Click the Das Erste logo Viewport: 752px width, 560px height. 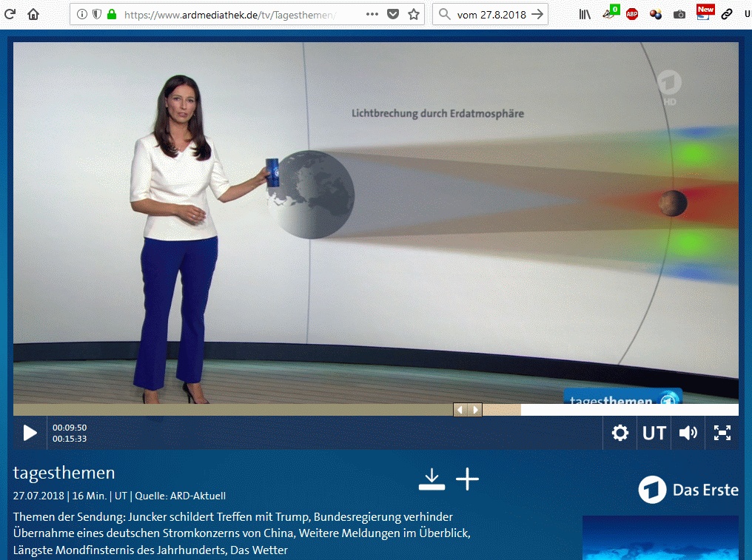coord(688,490)
